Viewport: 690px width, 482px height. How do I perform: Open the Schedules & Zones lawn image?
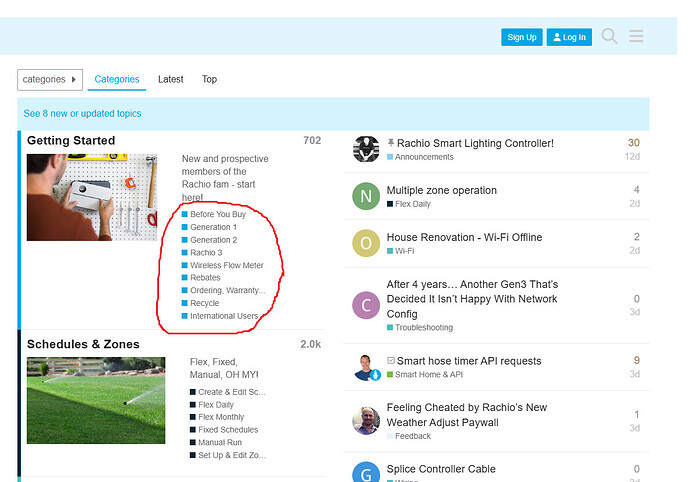point(96,400)
